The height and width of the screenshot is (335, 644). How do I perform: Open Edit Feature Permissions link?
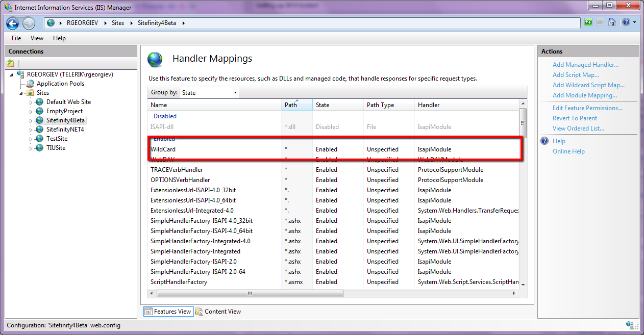587,108
